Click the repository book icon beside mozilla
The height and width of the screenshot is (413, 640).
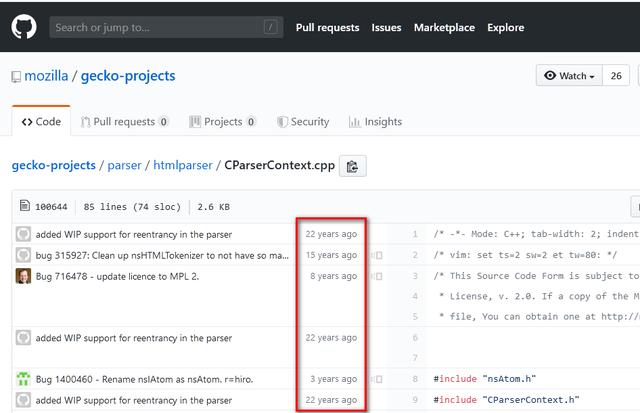pyautogui.click(x=16, y=77)
